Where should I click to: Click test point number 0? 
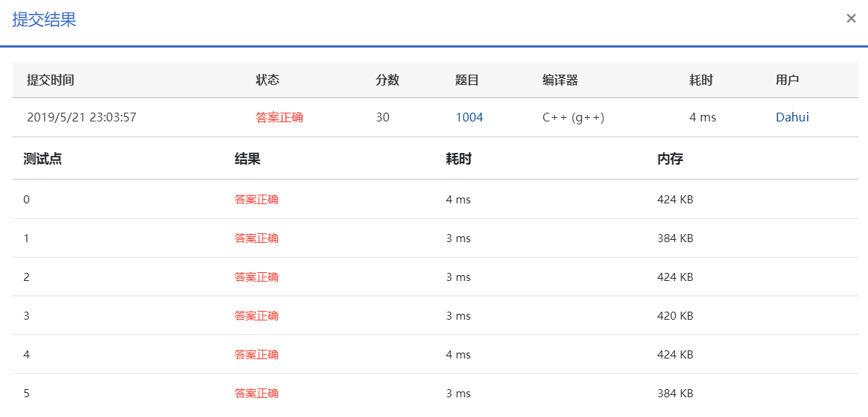pos(26,200)
